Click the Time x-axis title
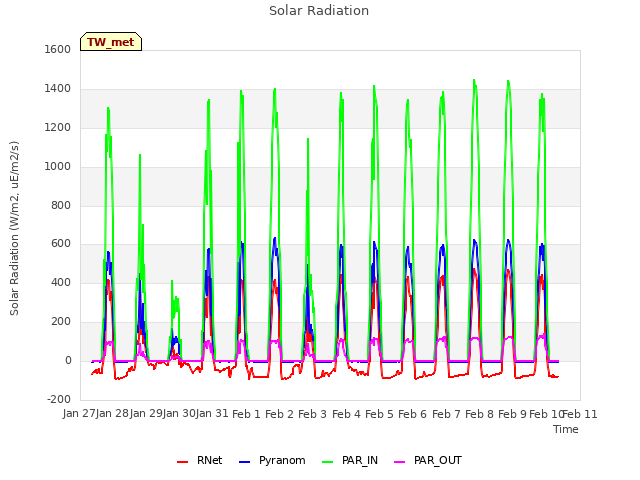 point(566,429)
